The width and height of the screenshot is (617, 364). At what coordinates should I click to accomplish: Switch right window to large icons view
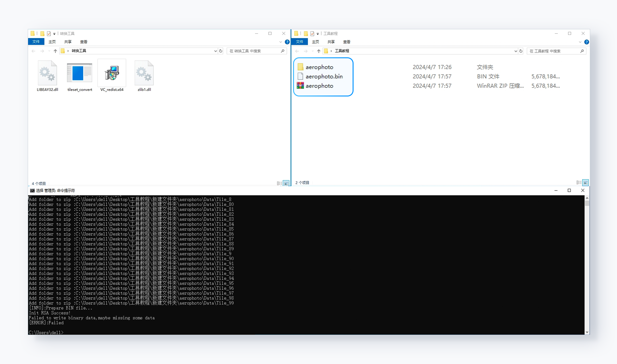[586, 182]
